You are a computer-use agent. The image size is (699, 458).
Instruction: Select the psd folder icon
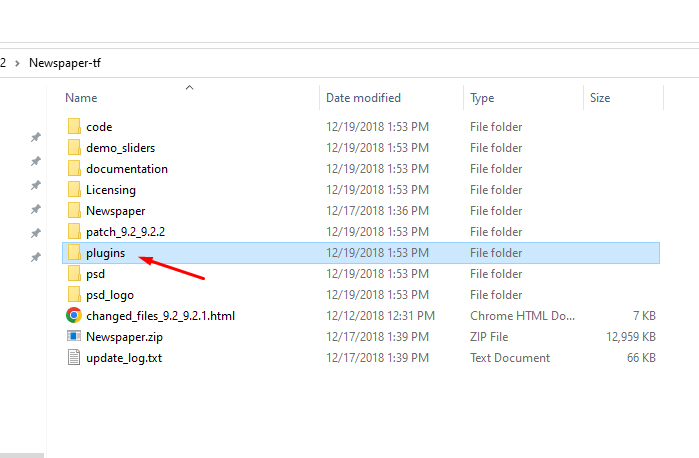tap(74, 273)
